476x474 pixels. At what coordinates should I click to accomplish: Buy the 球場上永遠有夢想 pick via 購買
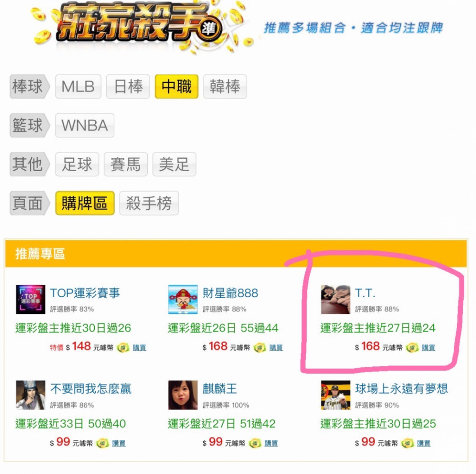(423, 444)
